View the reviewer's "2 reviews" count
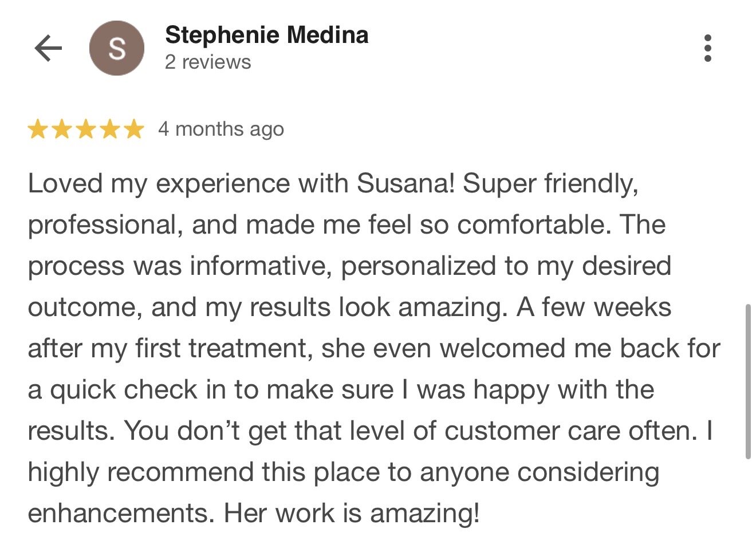The image size is (756, 552). [x=208, y=62]
